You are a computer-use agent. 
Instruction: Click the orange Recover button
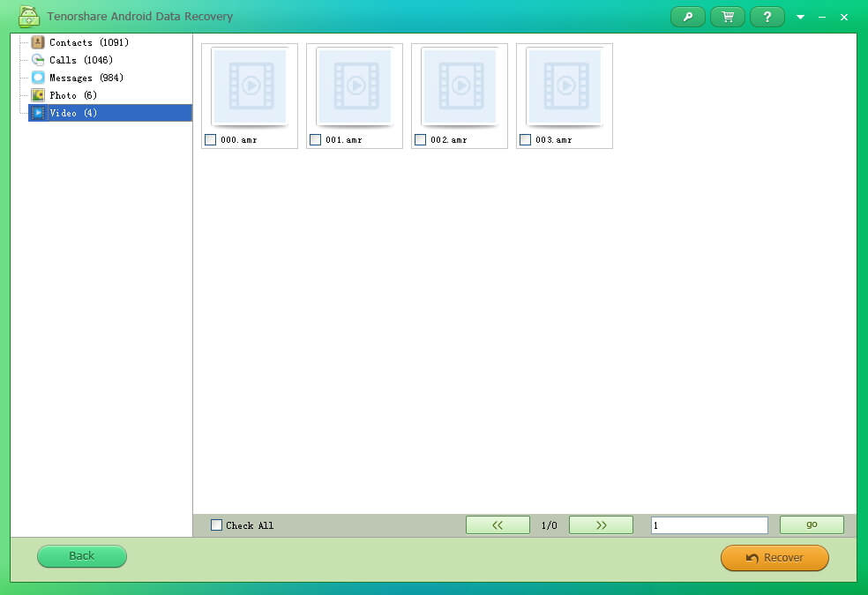click(774, 557)
